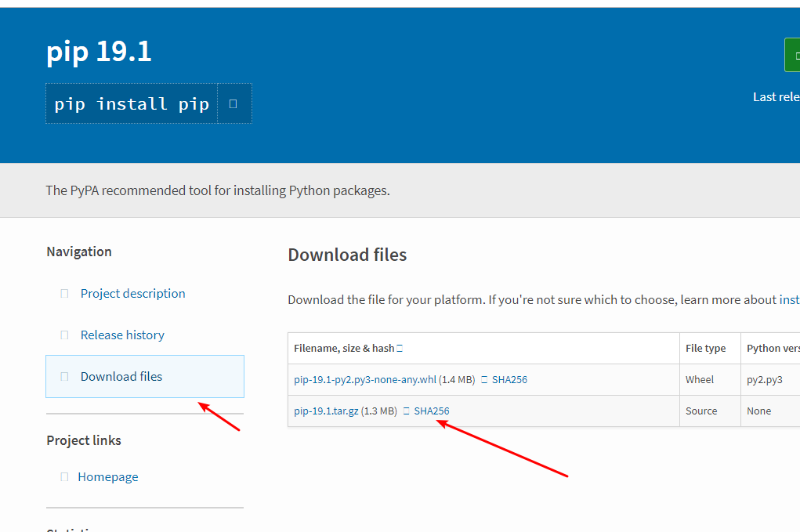Click the Filename, size & hash header
This screenshot has width=800, height=532.
pyautogui.click(x=344, y=349)
